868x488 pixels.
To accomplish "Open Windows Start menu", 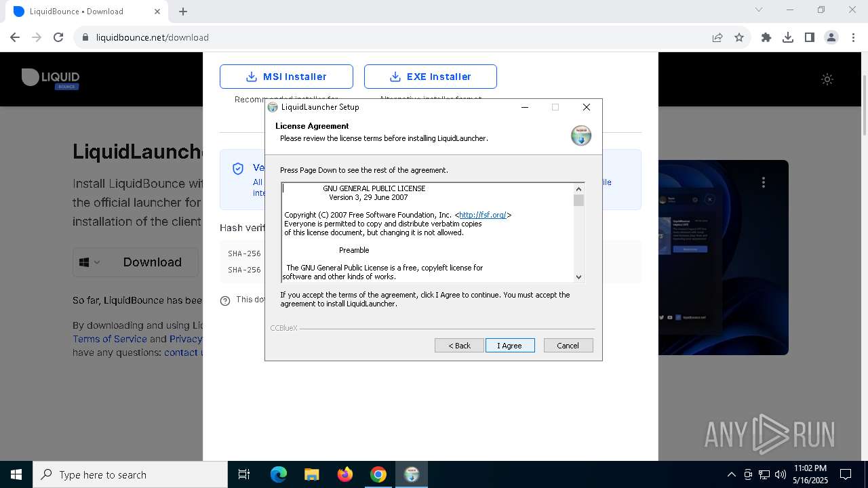I will click(x=16, y=474).
